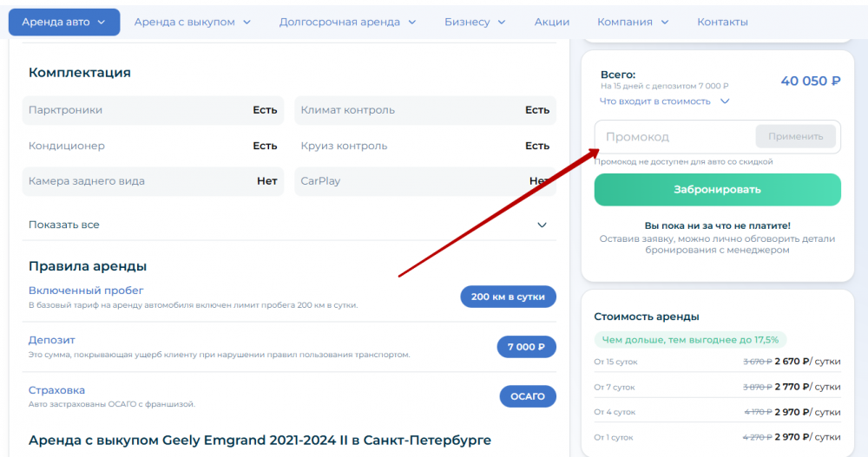This screenshot has height=457, width=868.
Task: Open the Страховка rule link
Action: (56, 390)
